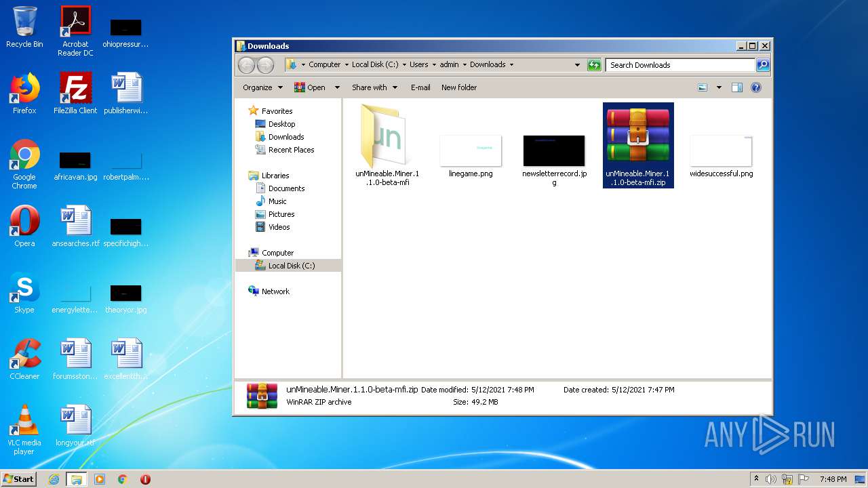Open Network in navigation pane
The image size is (868, 488).
coord(275,291)
